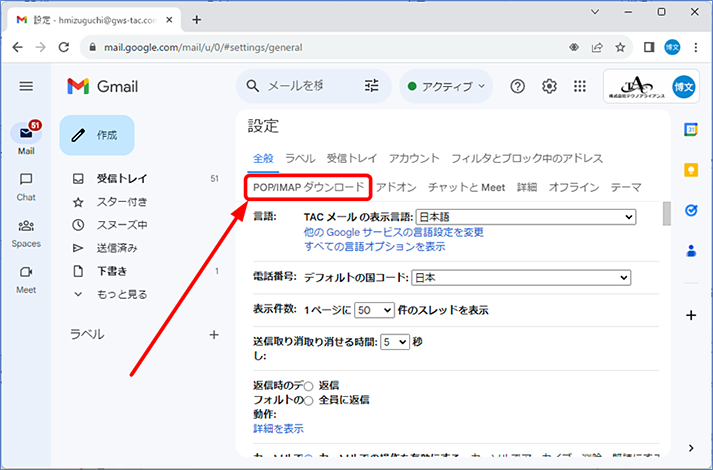Open the Google apps grid icon
This screenshot has width=713, height=470.
[580, 86]
